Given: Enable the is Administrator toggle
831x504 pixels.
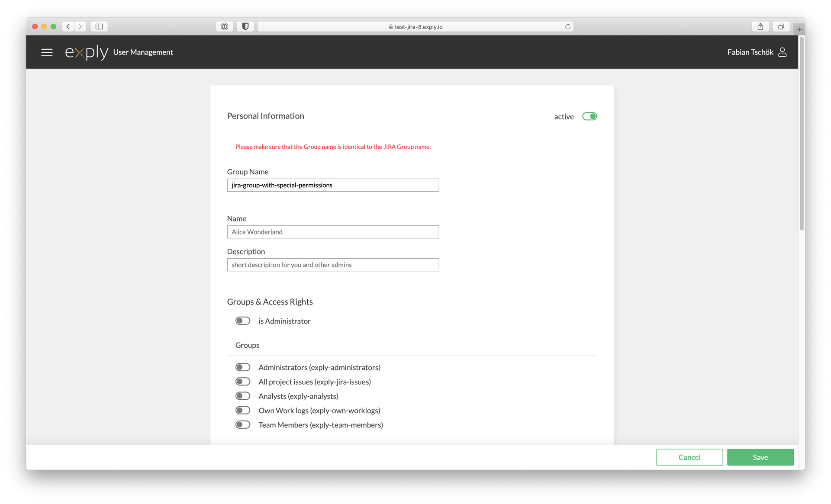Looking at the screenshot, I should 242,321.
